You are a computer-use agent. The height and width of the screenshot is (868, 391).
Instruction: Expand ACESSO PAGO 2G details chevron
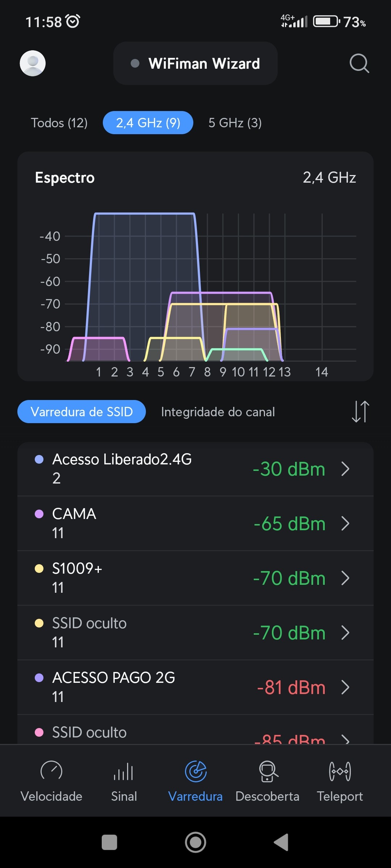tap(345, 687)
